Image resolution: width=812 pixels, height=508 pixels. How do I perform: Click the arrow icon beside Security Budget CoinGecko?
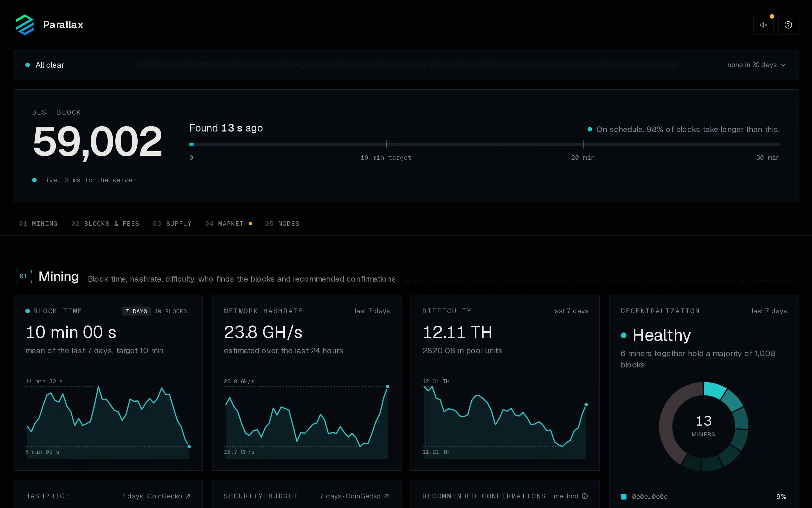[x=387, y=496]
